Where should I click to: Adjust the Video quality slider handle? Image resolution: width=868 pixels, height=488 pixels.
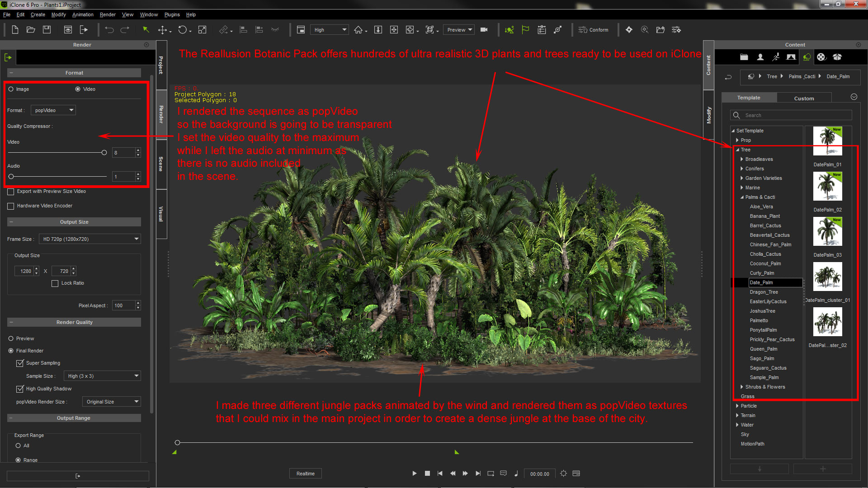[x=104, y=153]
